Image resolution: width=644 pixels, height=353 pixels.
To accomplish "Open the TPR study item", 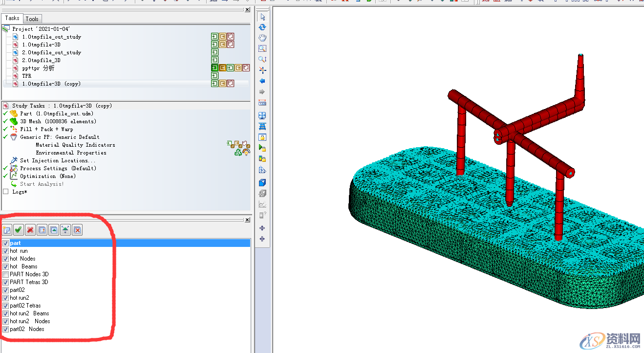I will 26,76.
